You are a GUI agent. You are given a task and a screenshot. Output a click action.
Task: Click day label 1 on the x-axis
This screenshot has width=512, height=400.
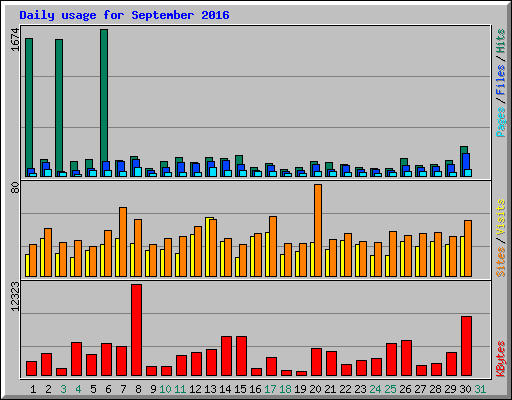click(33, 389)
